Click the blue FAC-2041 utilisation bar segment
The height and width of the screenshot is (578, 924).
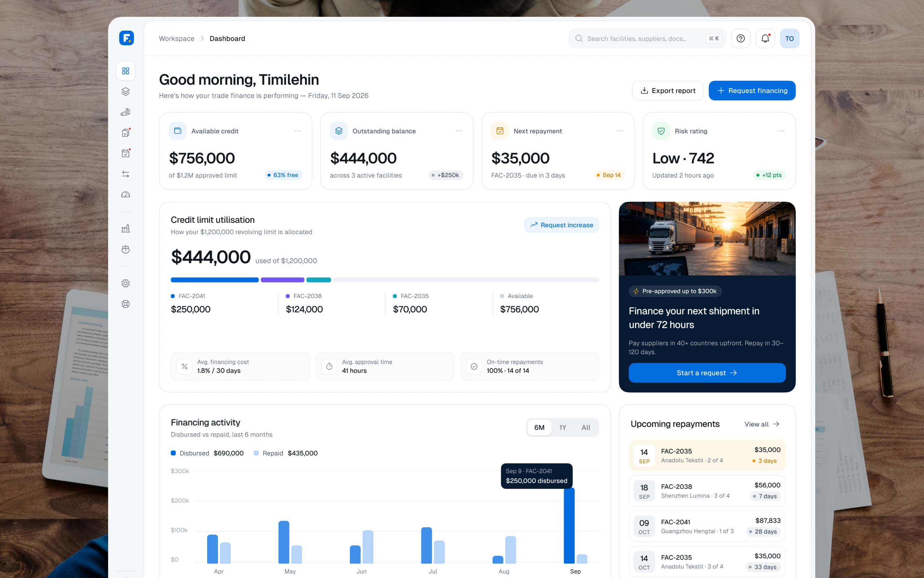point(215,280)
